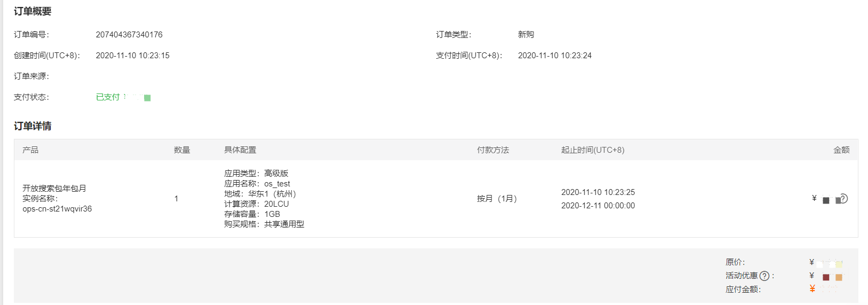868x305 pixels.
Task: Click the 具体配置 column header
Action: (240, 150)
